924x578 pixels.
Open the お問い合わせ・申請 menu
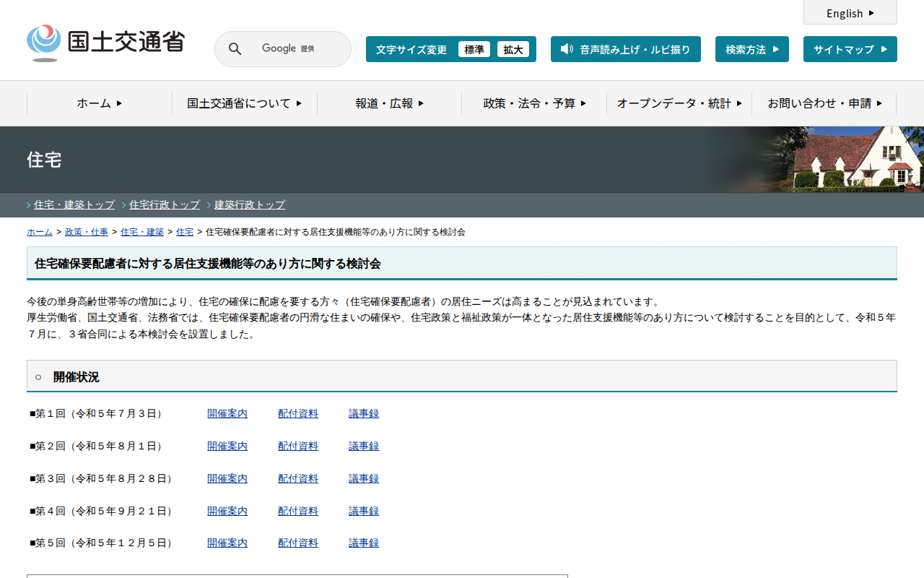coord(824,103)
